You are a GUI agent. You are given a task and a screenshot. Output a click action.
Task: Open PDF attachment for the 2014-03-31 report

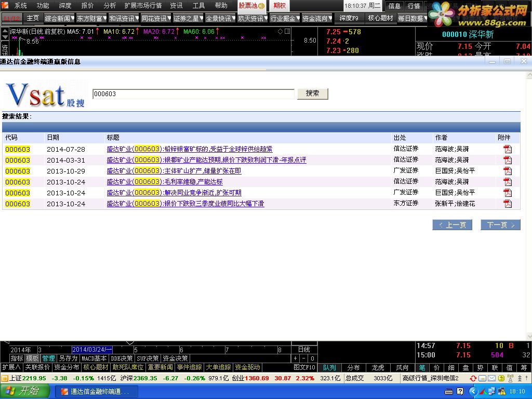pos(508,160)
